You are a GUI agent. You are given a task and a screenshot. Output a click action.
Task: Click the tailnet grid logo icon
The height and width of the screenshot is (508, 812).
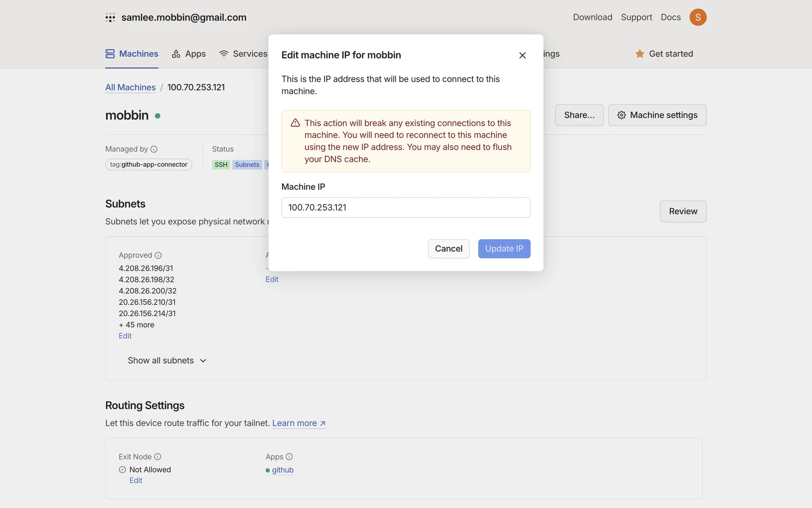(110, 17)
